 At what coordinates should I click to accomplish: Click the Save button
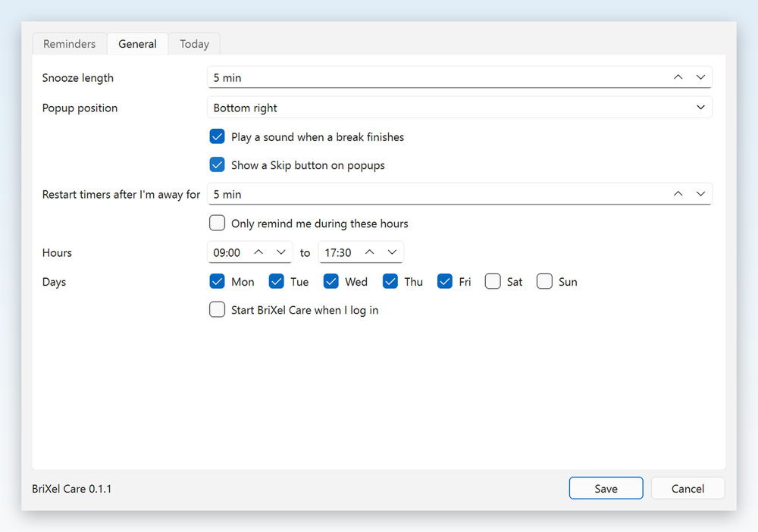[x=606, y=488]
